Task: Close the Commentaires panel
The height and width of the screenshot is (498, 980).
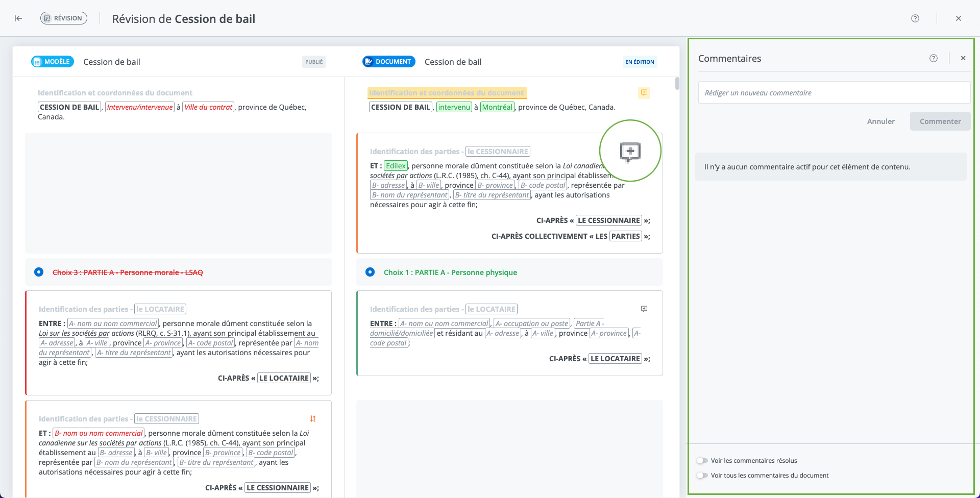Action: [963, 58]
